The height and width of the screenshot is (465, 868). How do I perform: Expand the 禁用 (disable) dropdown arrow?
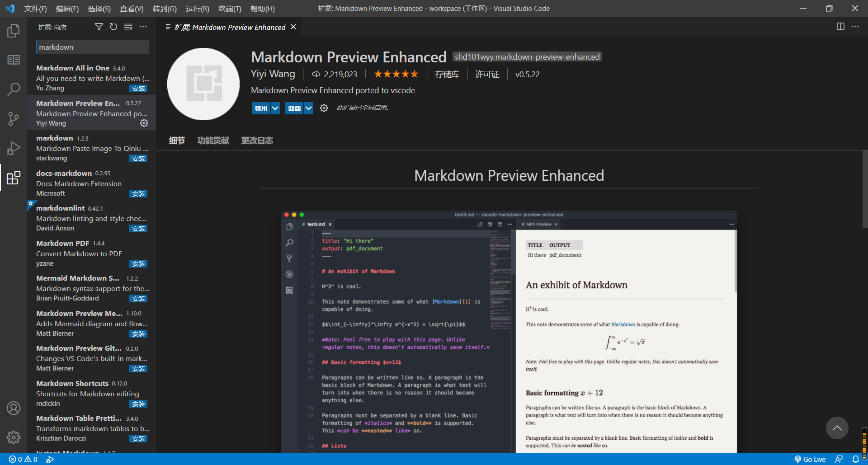tap(275, 108)
